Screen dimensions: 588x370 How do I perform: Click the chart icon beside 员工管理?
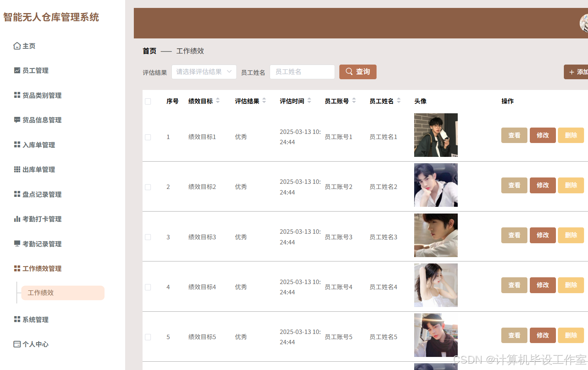pyautogui.click(x=17, y=71)
